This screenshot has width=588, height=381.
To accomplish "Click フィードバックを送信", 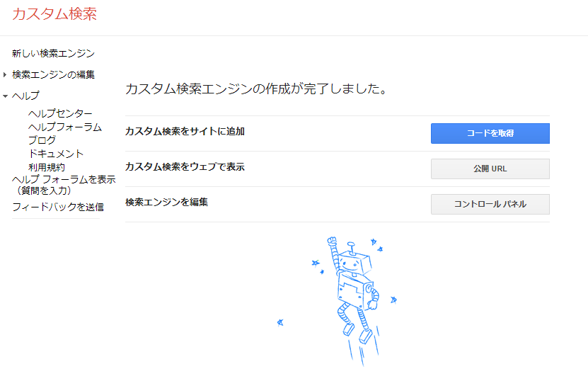I will [x=58, y=207].
